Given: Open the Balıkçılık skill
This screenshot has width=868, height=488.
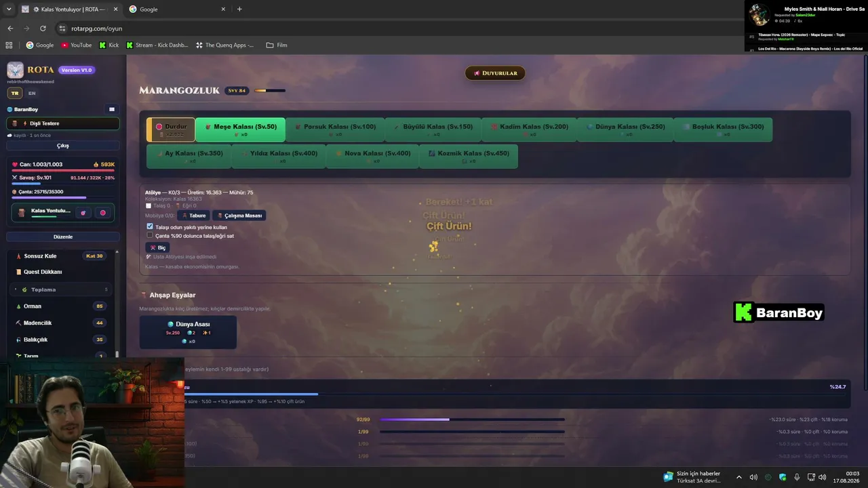Looking at the screenshot, I should (61, 340).
